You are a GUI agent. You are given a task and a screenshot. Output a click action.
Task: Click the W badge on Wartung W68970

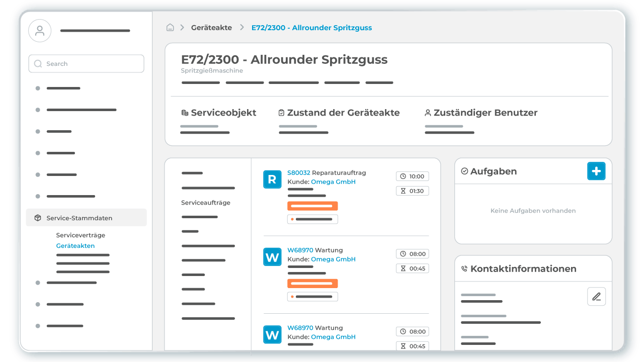click(x=272, y=257)
